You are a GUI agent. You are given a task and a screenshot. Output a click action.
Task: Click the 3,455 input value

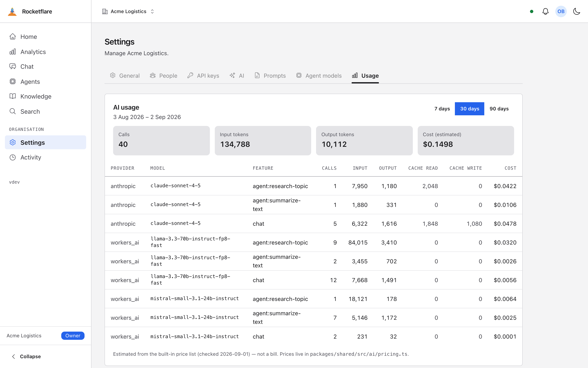(360, 261)
